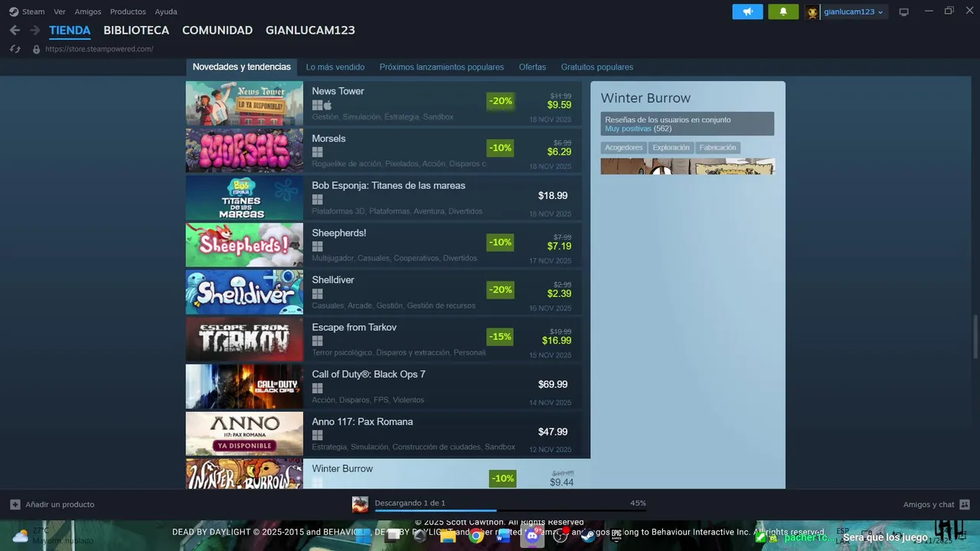Reload the store page
The image size is (980, 551).
pyautogui.click(x=15, y=49)
